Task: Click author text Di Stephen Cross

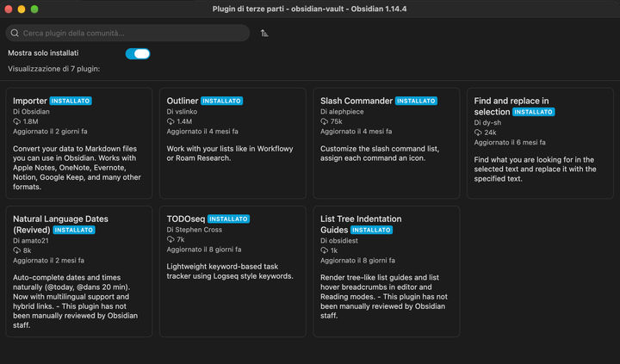Action: (x=194, y=230)
